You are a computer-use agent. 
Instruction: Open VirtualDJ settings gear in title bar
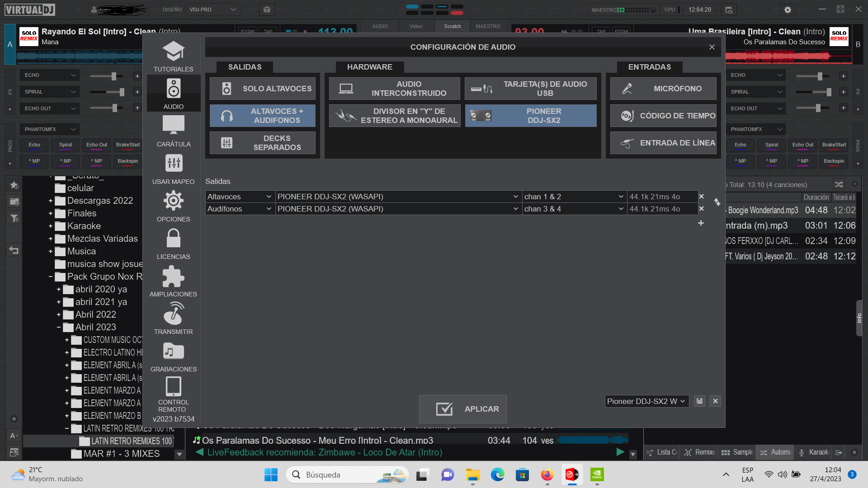pos(788,9)
